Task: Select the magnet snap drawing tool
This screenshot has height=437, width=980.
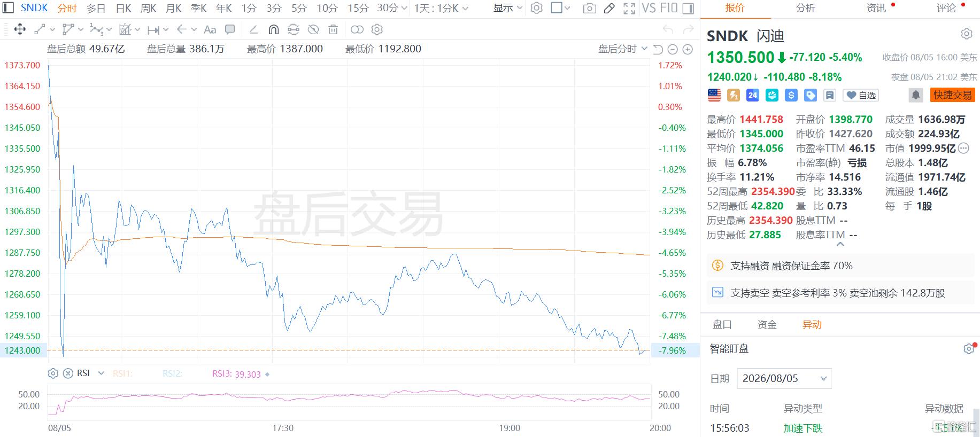Action: point(273,29)
